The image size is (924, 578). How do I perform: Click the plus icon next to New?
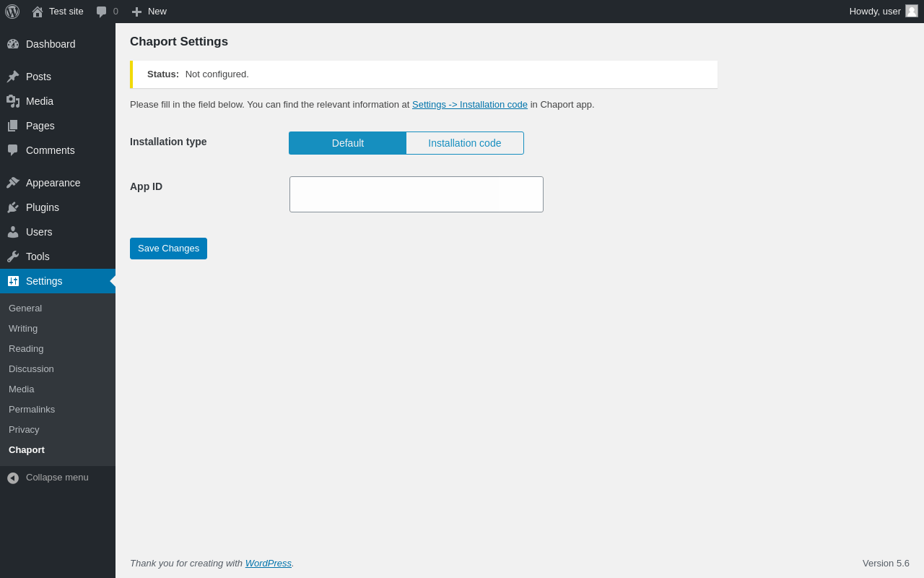(136, 12)
